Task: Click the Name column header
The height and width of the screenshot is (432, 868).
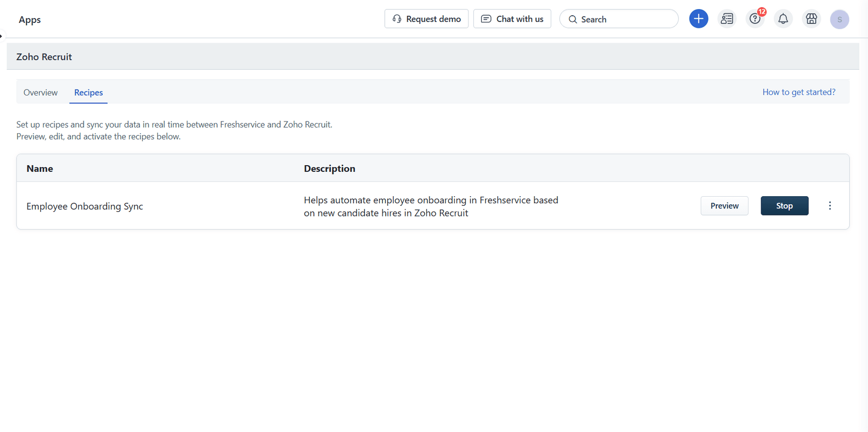Action: coord(40,169)
